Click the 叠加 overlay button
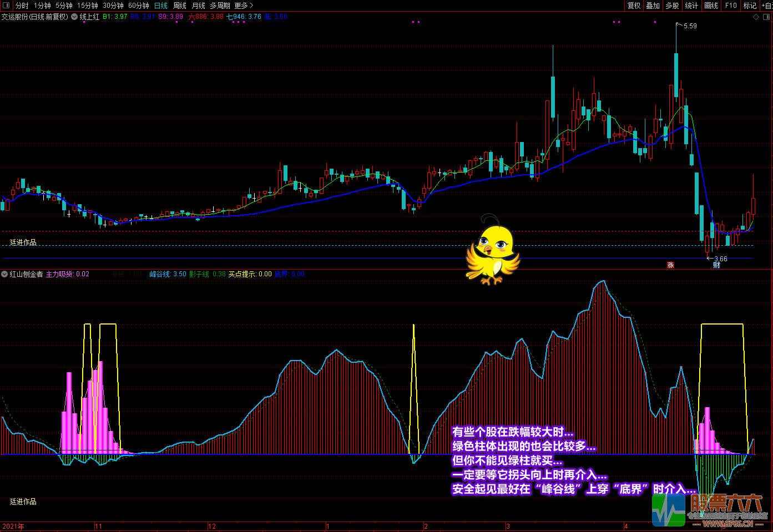This screenshot has height=532, width=773. 653,6
